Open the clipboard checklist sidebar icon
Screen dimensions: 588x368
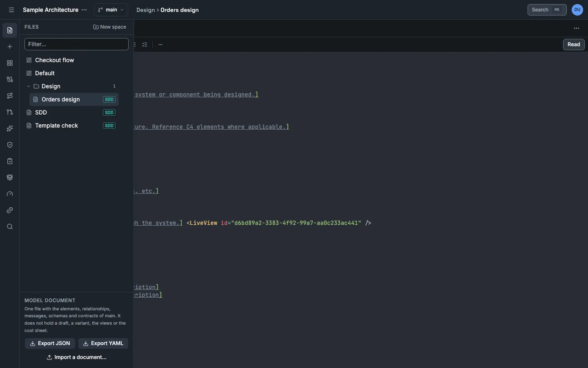pyautogui.click(x=10, y=161)
